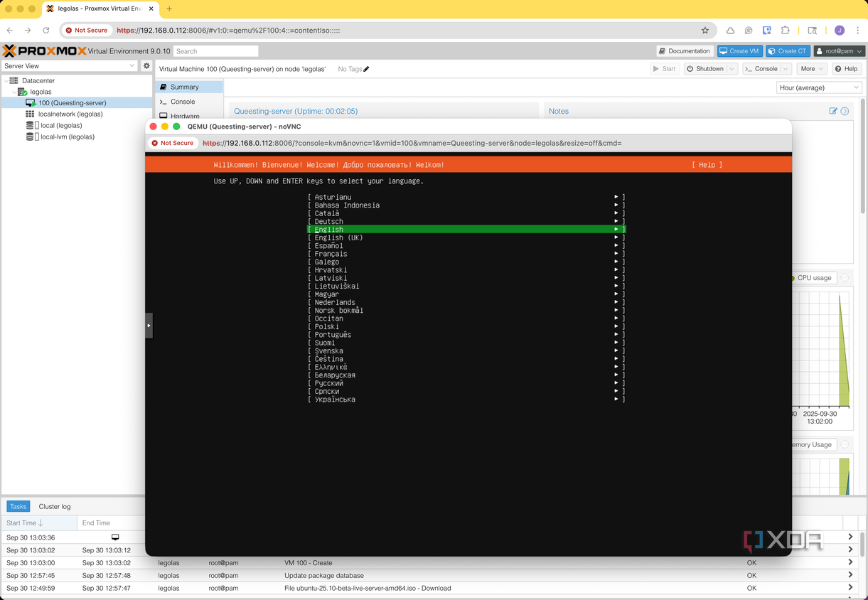
Task: Select the Summary tab
Action: (189, 87)
